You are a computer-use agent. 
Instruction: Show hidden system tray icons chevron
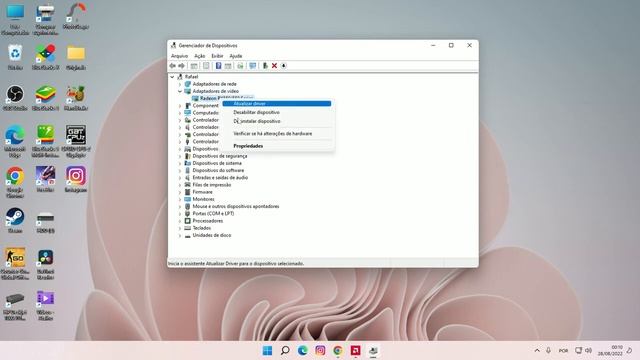tap(537, 351)
